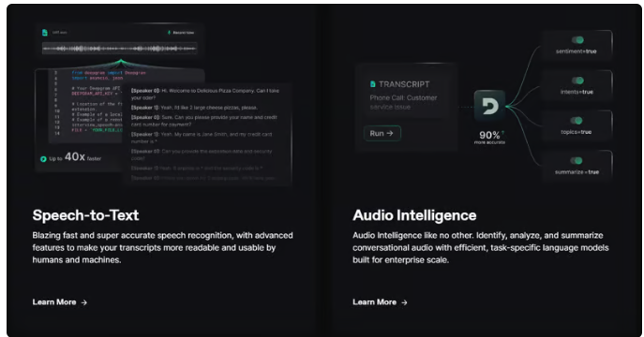Toggle the topics=true switch
This screenshot has height=337, width=644.
pos(577,121)
